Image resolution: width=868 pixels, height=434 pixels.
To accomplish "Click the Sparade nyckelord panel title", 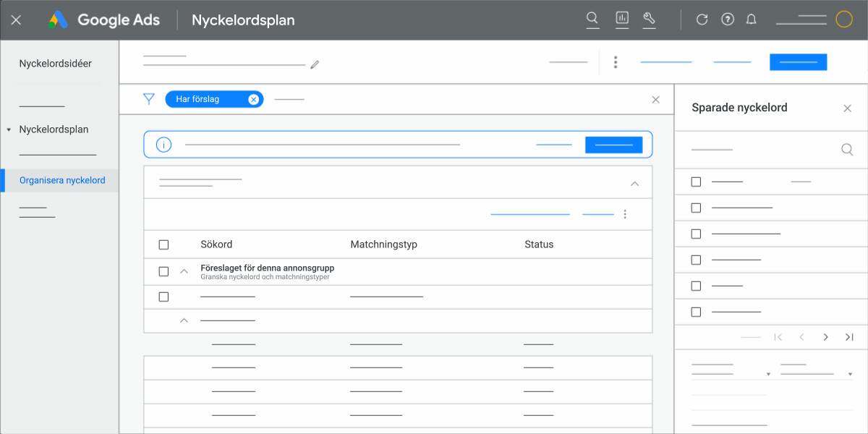I will [739, 108].
